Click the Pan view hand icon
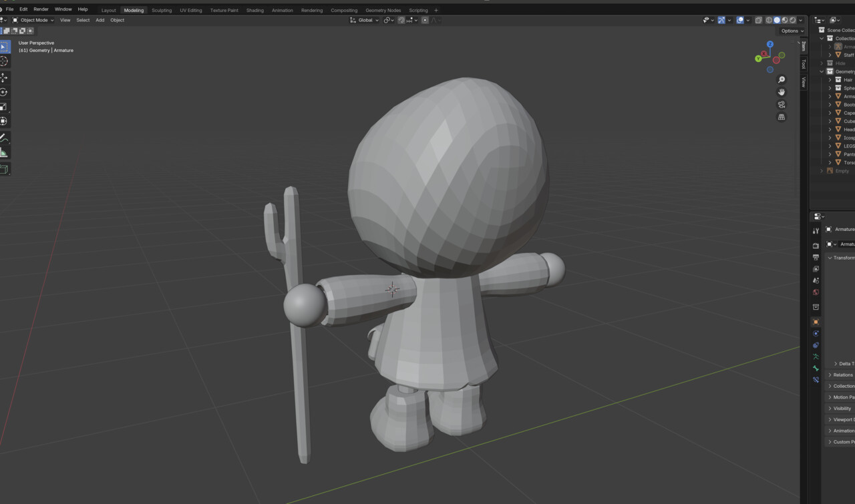This screenshot has width=855, height=504. (782, 92)
